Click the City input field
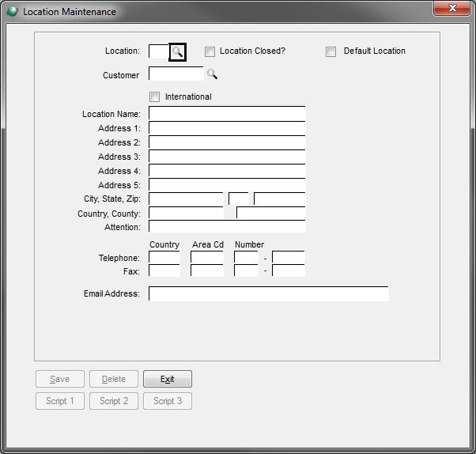 point(186,199)
